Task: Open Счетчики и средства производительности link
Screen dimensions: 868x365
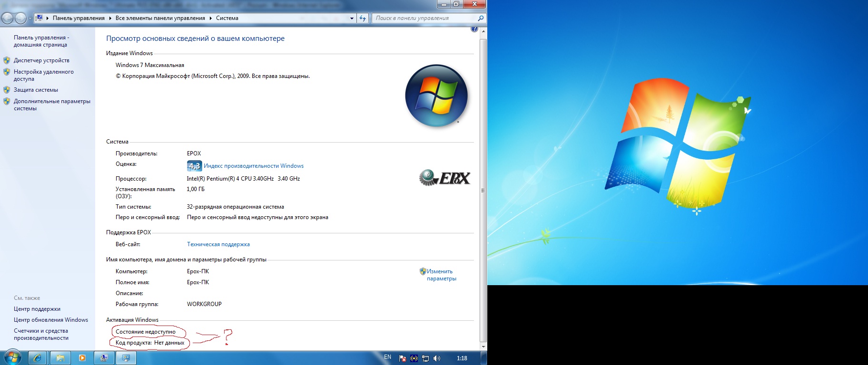Action: click(x=41, y=334)
